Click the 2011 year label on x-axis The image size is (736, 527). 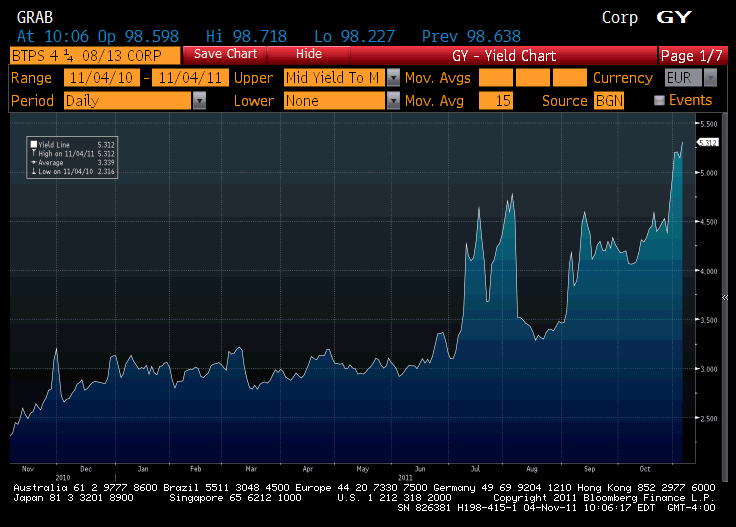coord(405,478)
